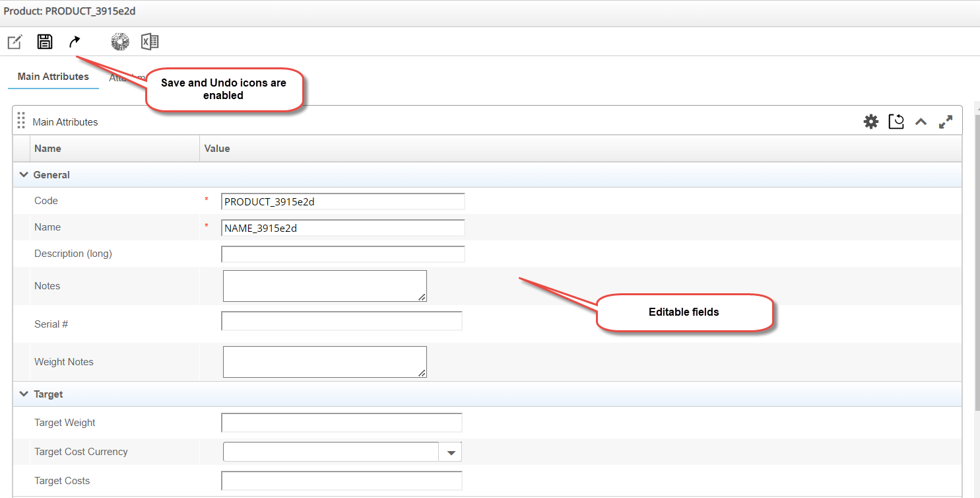Click the round textured toolbar icon
Image resolution: width=980 pixels, height=498 pixels.
(120, 42)
